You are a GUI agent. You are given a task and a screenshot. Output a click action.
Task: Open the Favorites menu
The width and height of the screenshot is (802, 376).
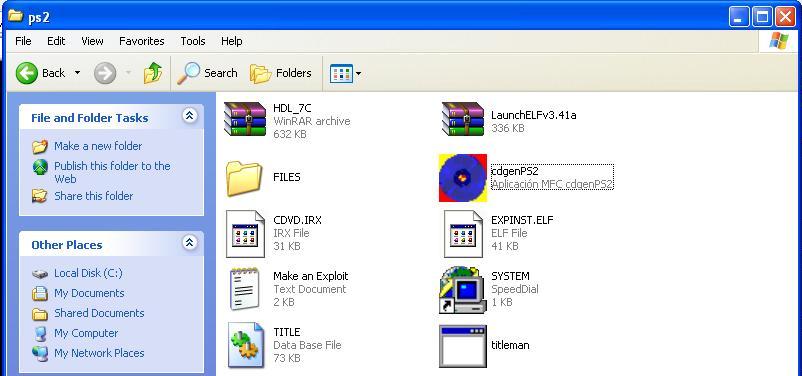[142, 41]
